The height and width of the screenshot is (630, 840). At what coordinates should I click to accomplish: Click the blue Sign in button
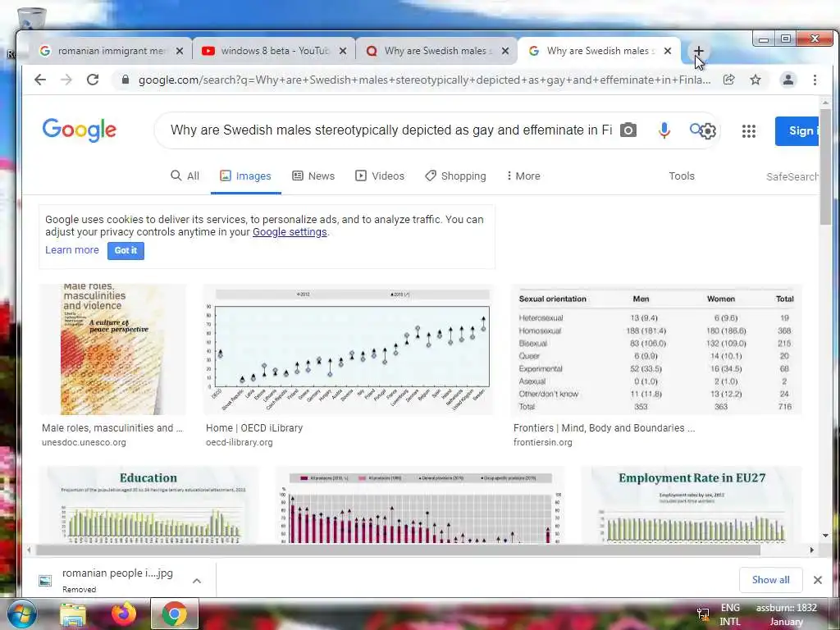click(797, 130)
